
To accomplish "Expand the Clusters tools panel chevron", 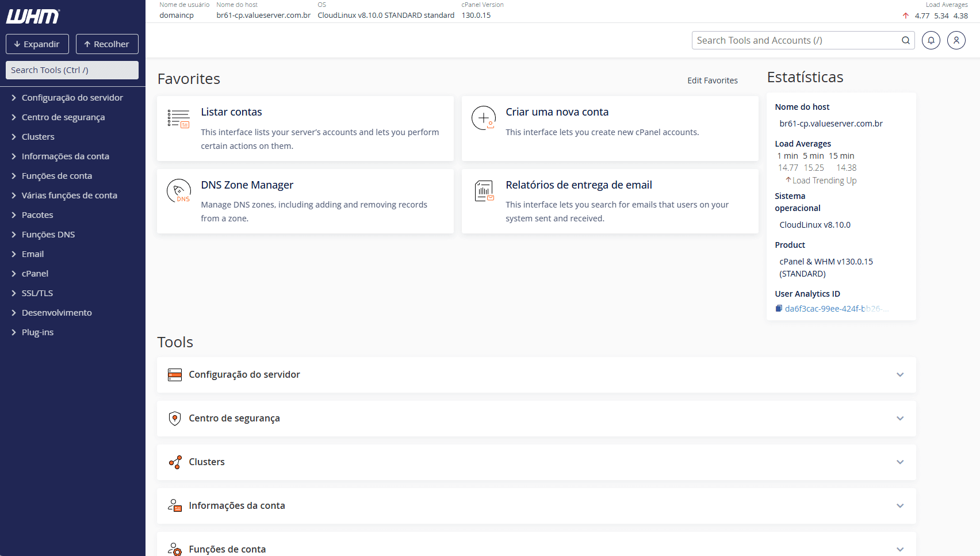I will [899, 462].
